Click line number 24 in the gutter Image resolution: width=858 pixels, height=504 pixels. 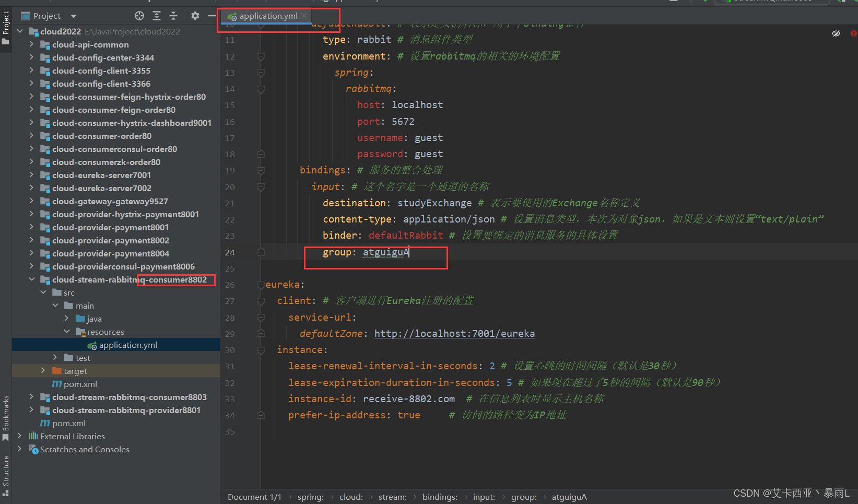tap(230, 252)
